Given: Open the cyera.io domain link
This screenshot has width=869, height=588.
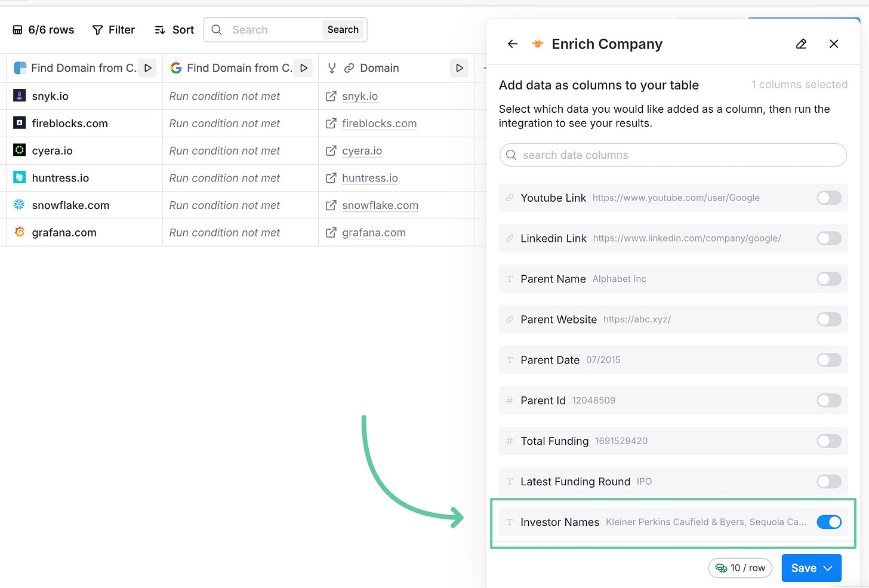Looking at the screenshot, I should coord(362,151).
